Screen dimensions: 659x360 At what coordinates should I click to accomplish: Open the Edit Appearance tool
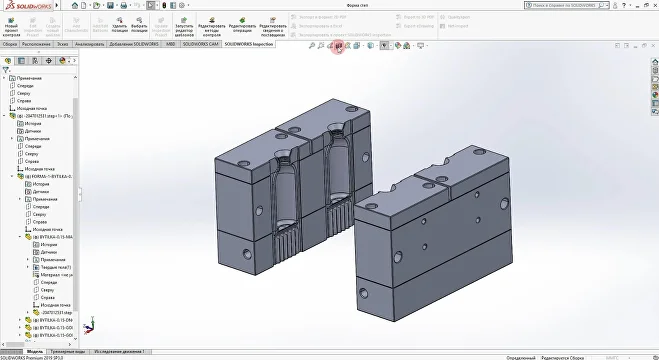point(398,45)
